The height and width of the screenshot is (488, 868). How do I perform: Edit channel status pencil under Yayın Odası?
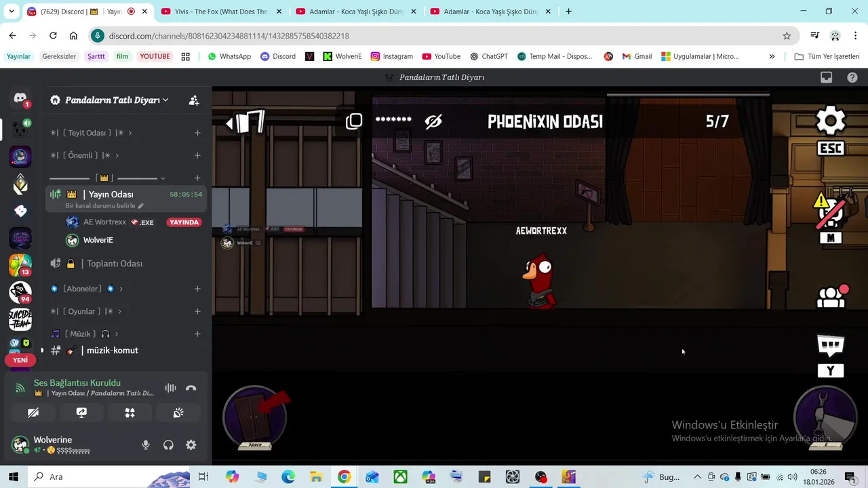click(x=141, y=206)
